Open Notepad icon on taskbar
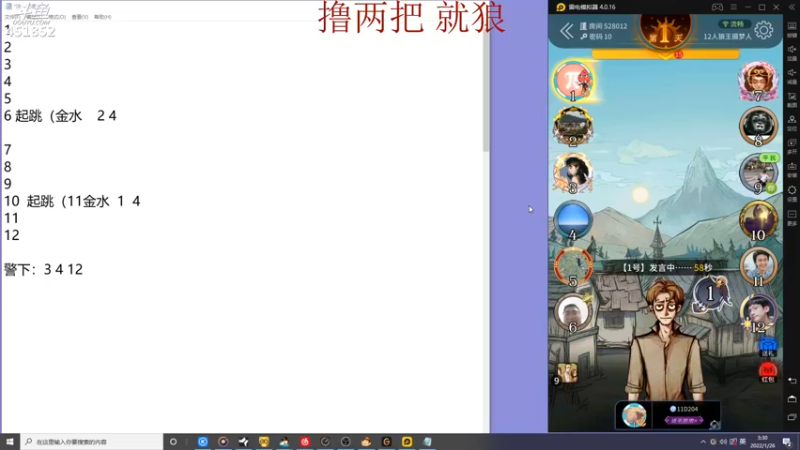This screenshot has height=450, width=800. pos(427,441)
